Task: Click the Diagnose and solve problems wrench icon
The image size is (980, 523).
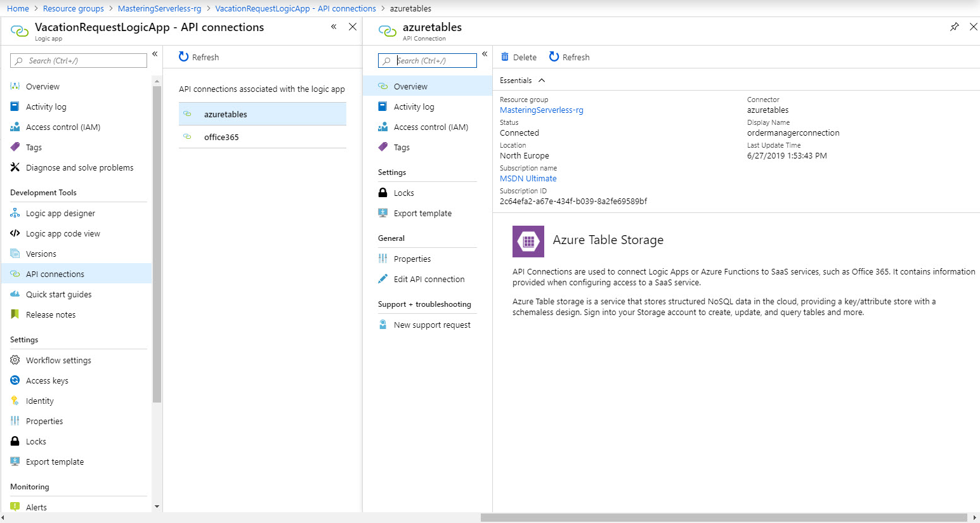Action: click(x=15, y=167)
